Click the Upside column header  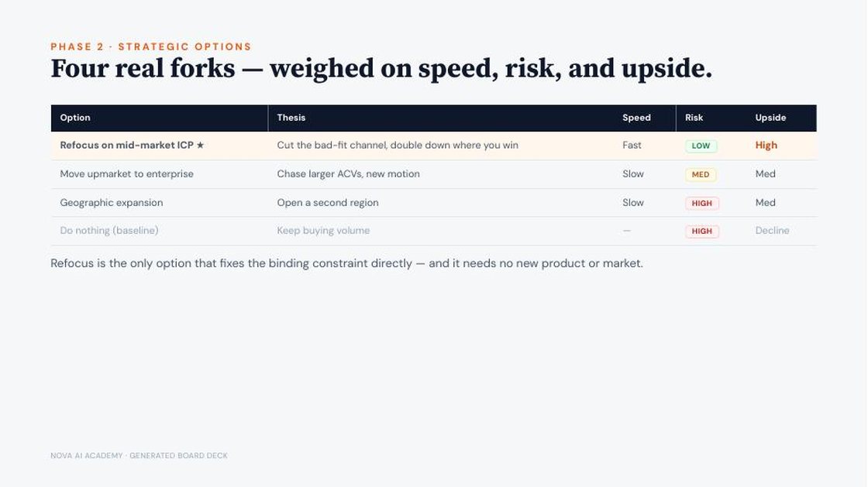coord(770,118)
